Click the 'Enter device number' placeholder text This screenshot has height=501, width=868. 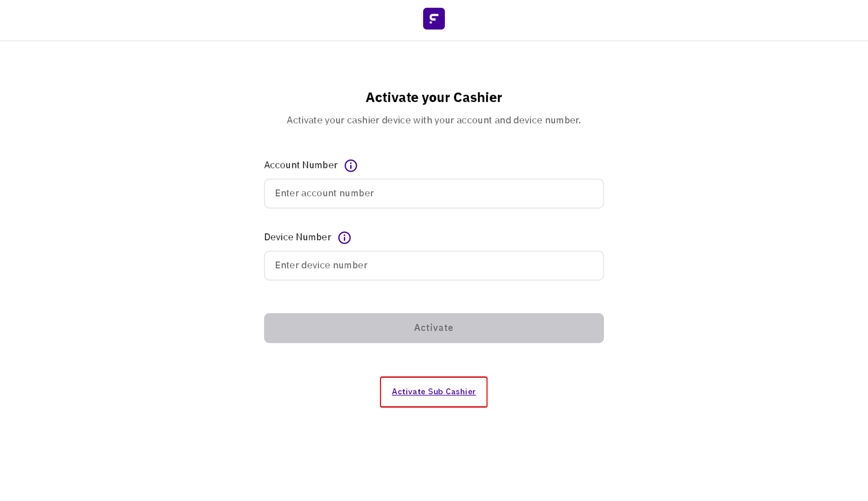pos(321,266)
